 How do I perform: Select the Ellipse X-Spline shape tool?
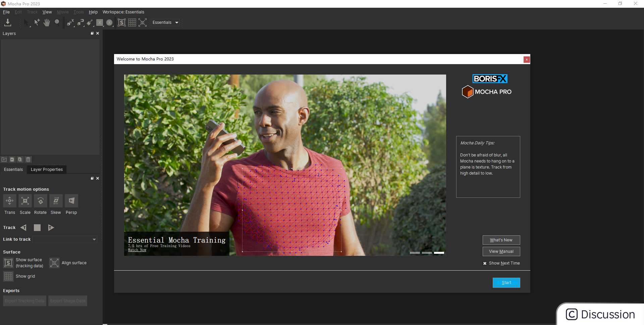point(109,22)
